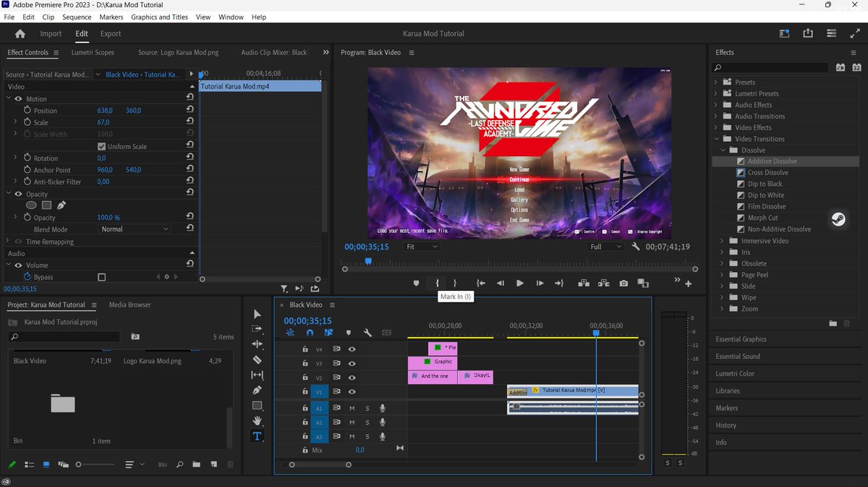The image size is (868, 487).
Task: Toggle V4 track output eye
Action: pos(352,349)
